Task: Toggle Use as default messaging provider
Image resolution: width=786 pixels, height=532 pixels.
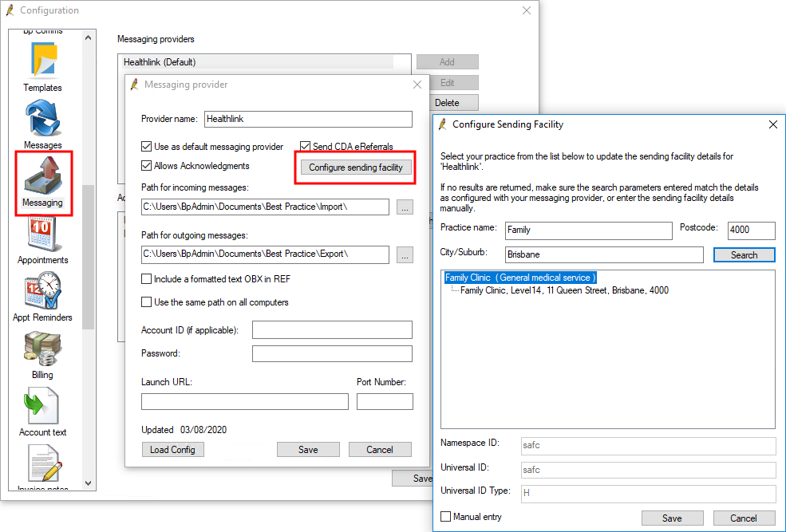Action: pos(146,146)
